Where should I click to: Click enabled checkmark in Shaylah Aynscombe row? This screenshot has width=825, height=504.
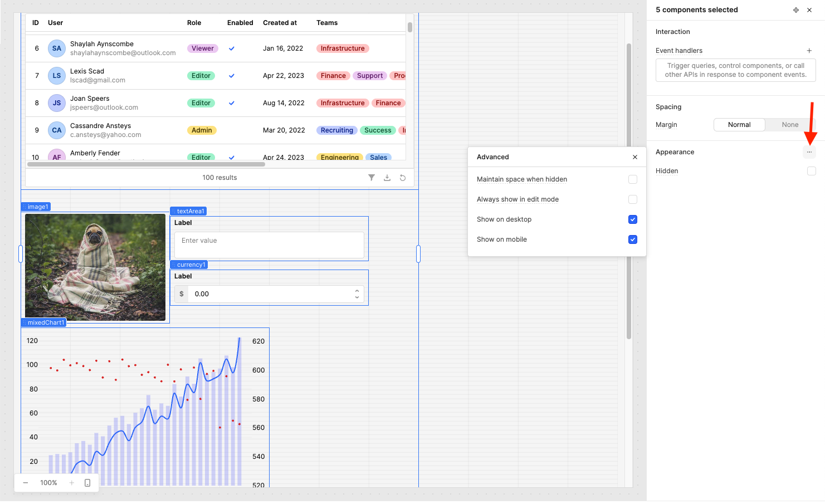click(x=232, y=48)
